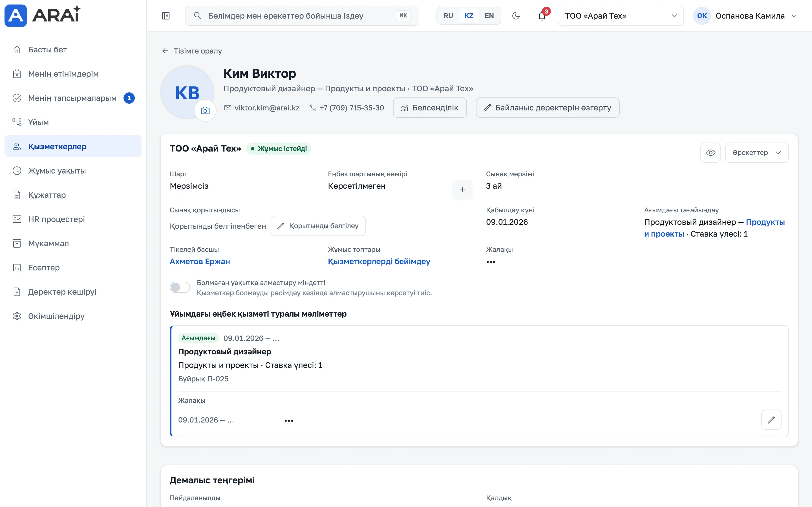Open Ахметов Ержан manager link
Screen dimensions: 812x507
[x=200, y=262]
